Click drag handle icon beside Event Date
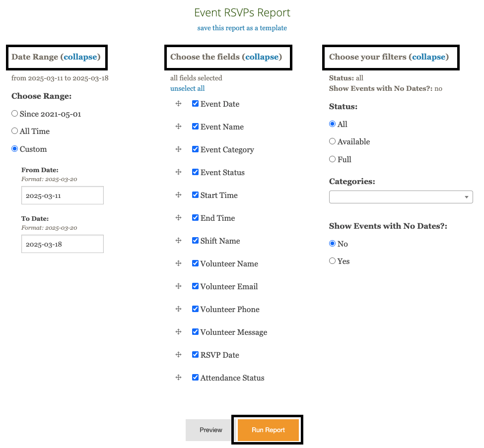484x448 pixels. click(x=178, y=104)
